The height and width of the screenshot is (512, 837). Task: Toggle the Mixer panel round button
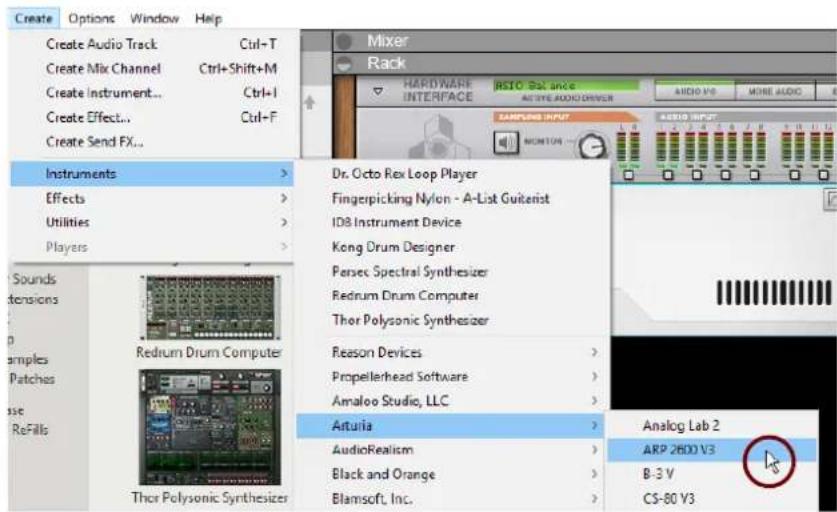tap(344, 41)
